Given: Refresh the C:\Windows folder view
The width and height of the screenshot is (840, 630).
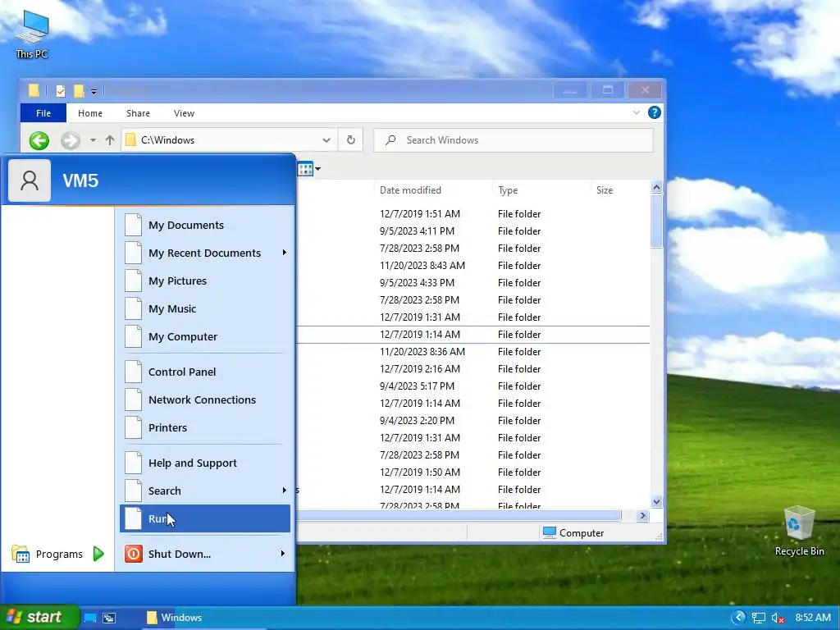Looking at the screenshot, I should tap(351, 139).
